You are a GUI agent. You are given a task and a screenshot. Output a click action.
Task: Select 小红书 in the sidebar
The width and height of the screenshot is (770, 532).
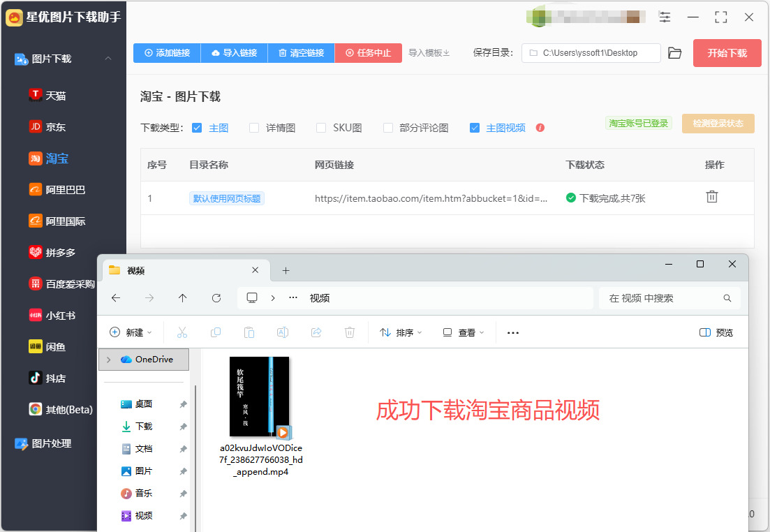click(x=52, y=316)
